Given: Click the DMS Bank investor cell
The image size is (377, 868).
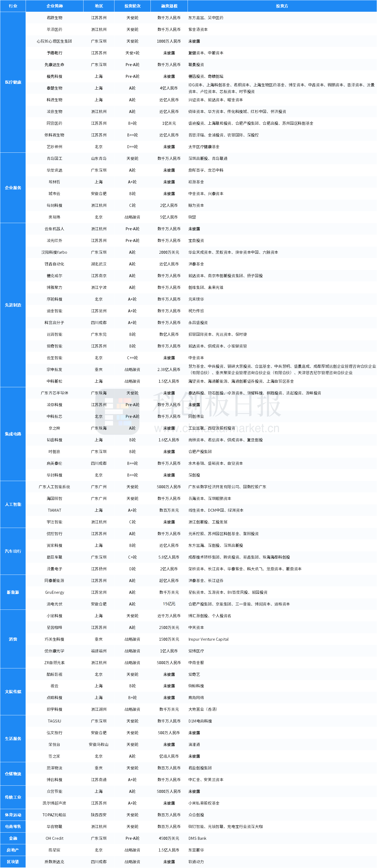Looking at the screenshot, I should 197,838.
